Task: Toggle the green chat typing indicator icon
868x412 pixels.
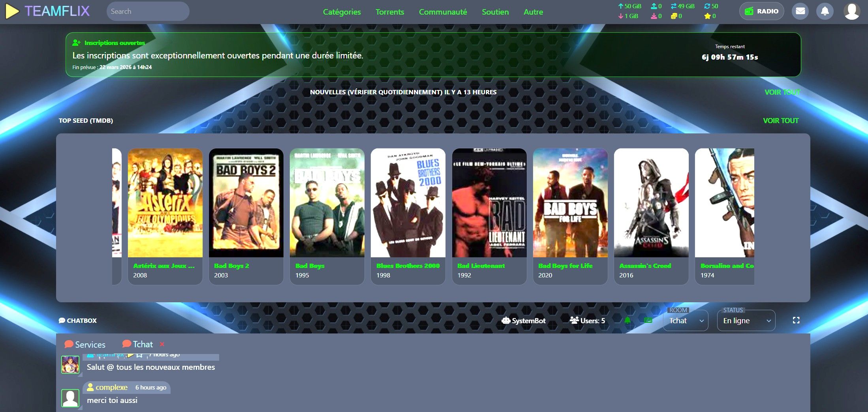Action: pyautogui.click(x=648, y=320)
